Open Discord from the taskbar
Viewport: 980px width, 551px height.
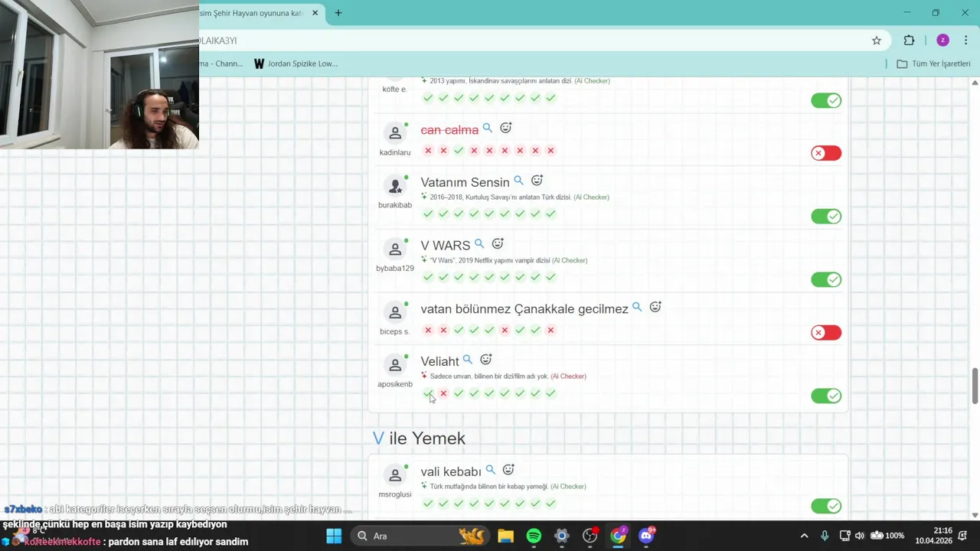coord(645,536)
